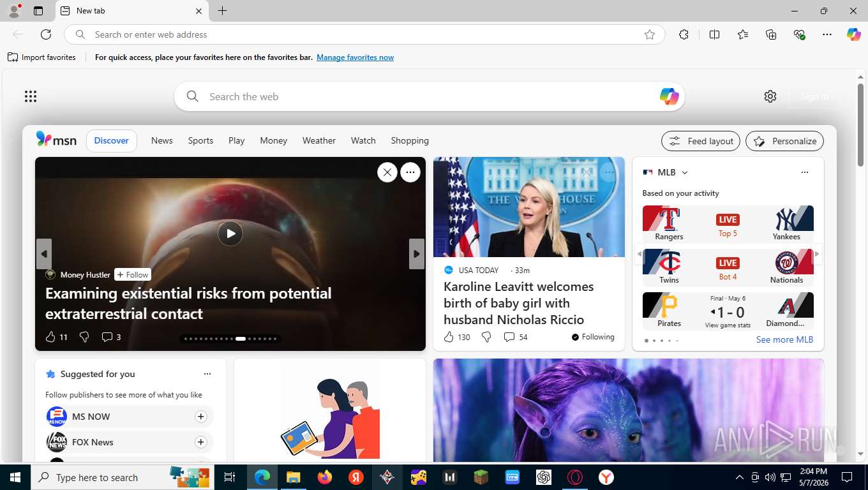Go to next carousel story
Viewport: 868px width, 490px height.
416,254
